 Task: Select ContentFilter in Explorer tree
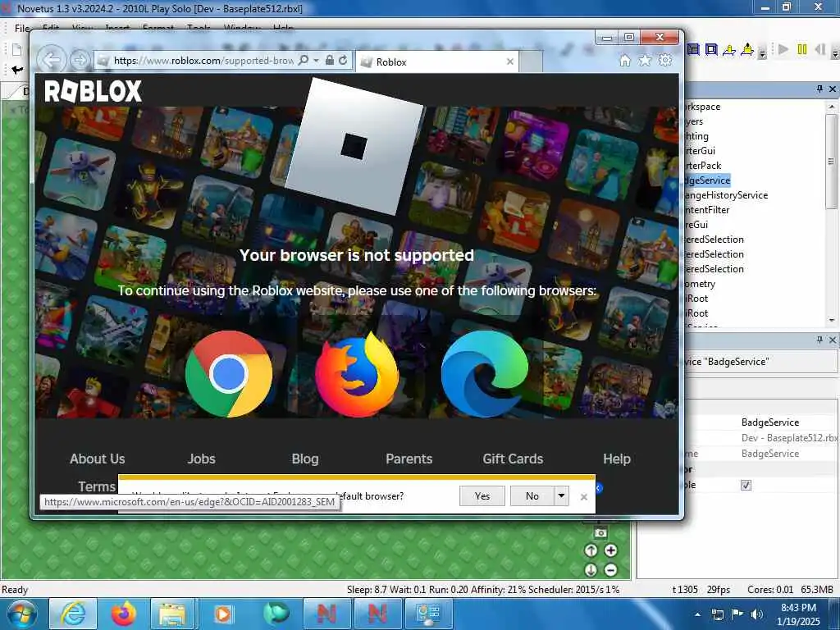click(707, 210)
